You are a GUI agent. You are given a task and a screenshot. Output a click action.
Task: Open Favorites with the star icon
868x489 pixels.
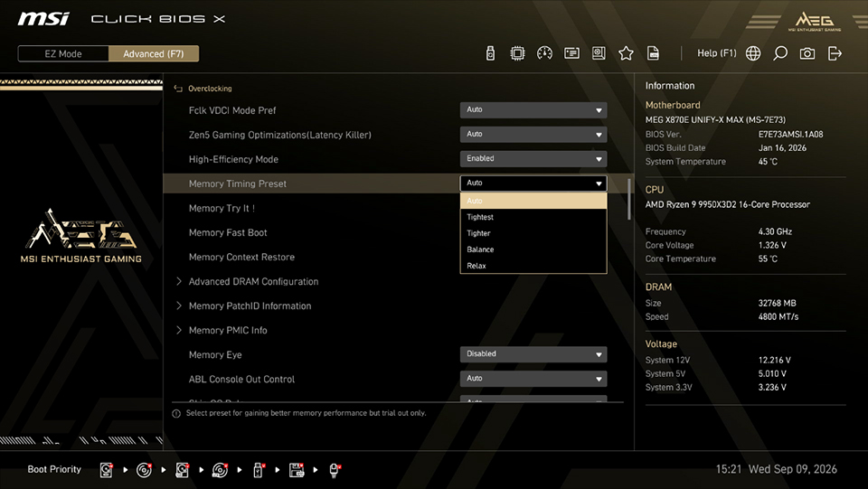(626, 53)
